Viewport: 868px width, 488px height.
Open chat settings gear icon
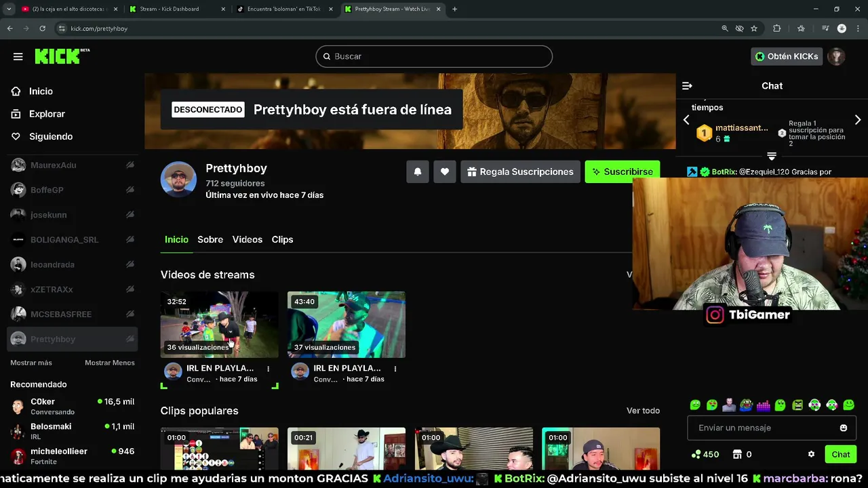[811, 454]
